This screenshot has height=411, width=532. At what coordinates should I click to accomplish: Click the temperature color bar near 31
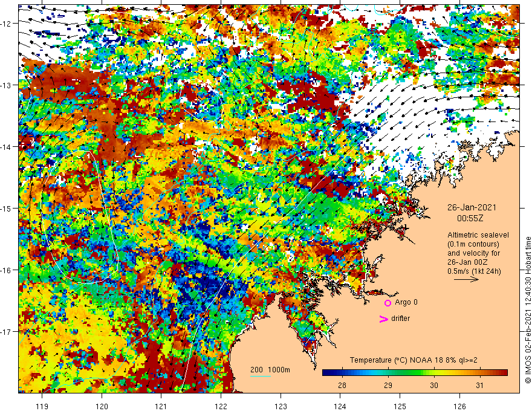[x=479, y=372]
